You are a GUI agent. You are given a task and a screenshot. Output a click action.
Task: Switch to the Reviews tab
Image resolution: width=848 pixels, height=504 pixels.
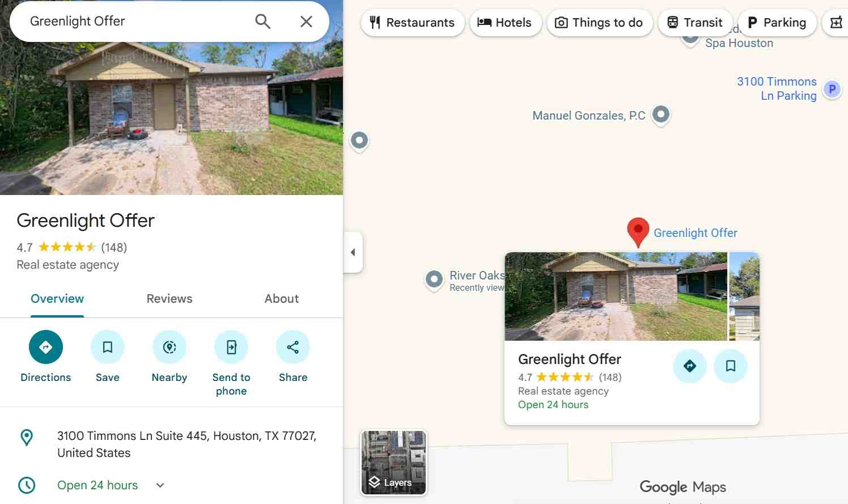pos(169,298)
